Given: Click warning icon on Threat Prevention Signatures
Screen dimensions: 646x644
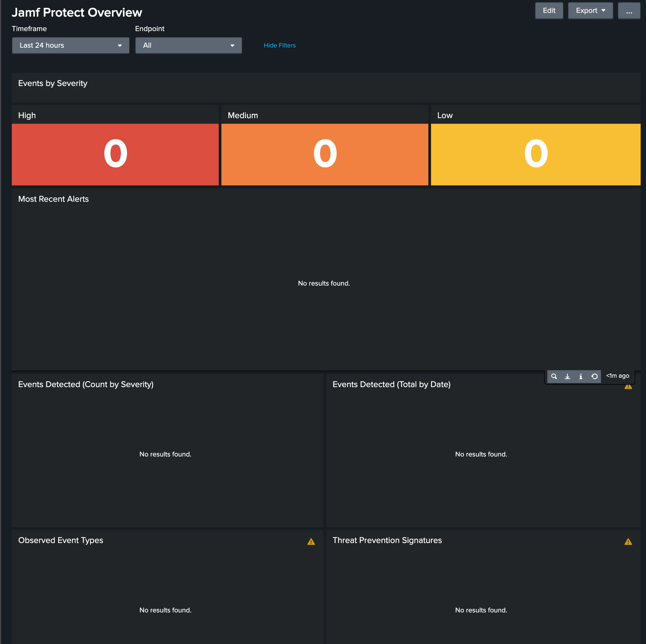Looking at the screenshot, I should (x=628, y=542).
